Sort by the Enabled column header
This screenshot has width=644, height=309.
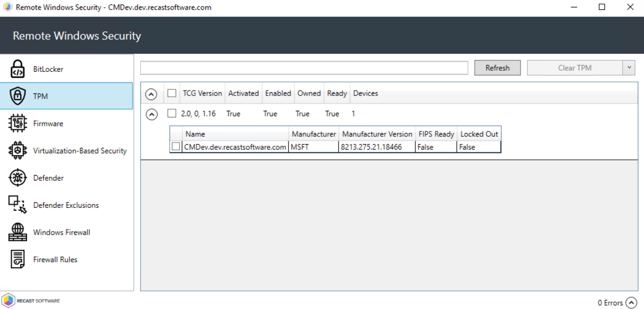point(278,94)
